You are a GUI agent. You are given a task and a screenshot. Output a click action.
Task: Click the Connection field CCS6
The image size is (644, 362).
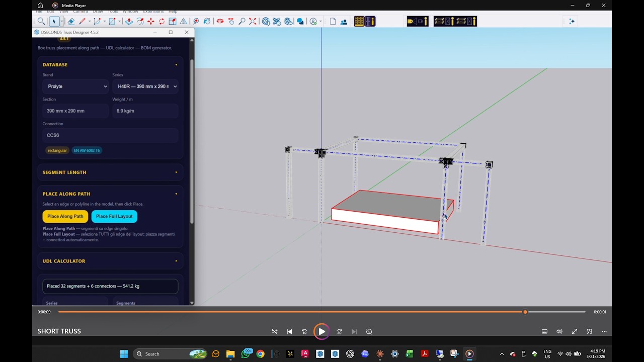pyautogui.click(x=110, y=135)
